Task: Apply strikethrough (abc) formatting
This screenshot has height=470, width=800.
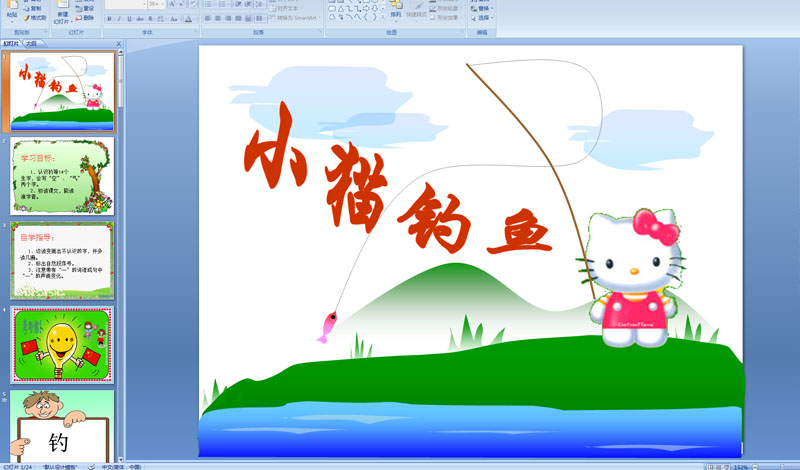Action: pos(140,19)
